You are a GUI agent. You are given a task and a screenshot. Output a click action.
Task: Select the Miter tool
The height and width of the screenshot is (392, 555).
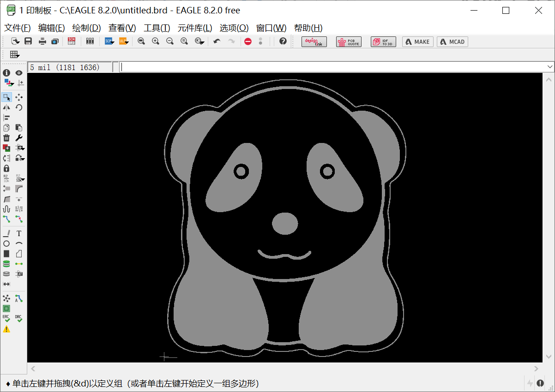pyautogui.click(x=19, y=189)
